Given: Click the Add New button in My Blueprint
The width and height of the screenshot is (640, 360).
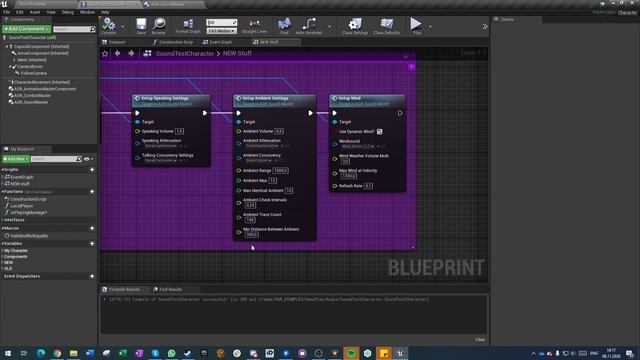Looking at the screenshot, I should (16, 159).
